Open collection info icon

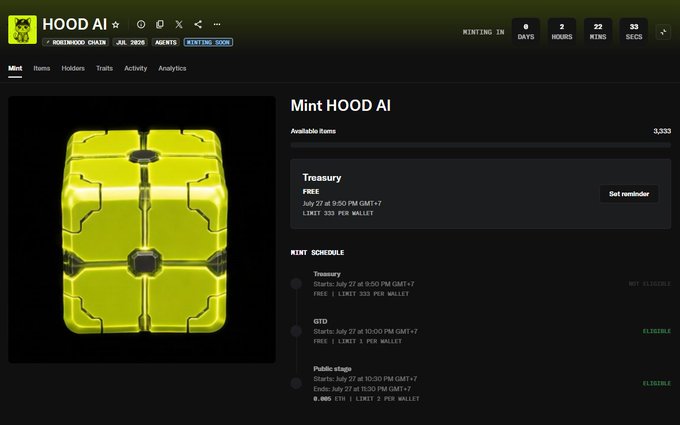point(141,24)
